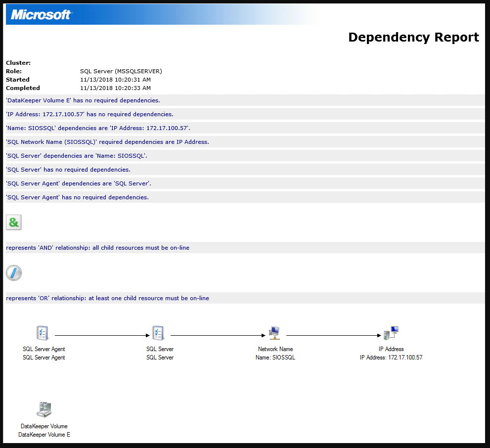Click the Completed label
Viewport: 490px width, 448px height.
click(x=23, y=88)
